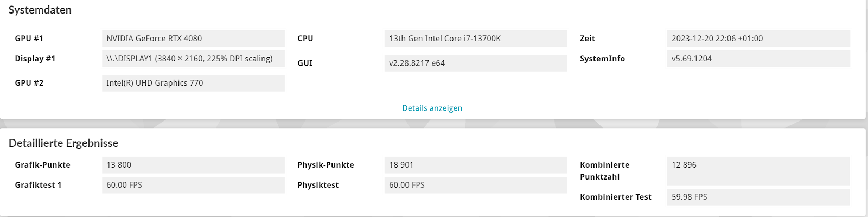
Task: Select the Grafiktest 1 60.00 FPS value
Action: (193, 185)
